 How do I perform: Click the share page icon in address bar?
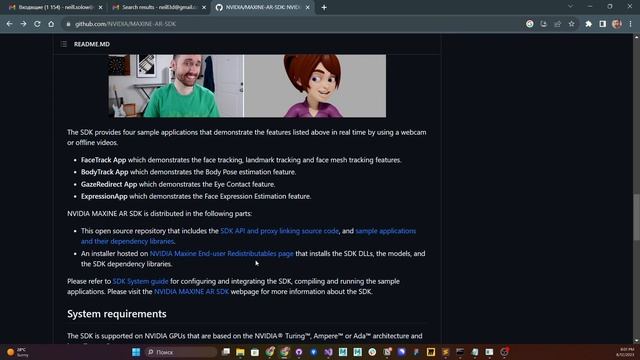[x=558, y=24]
